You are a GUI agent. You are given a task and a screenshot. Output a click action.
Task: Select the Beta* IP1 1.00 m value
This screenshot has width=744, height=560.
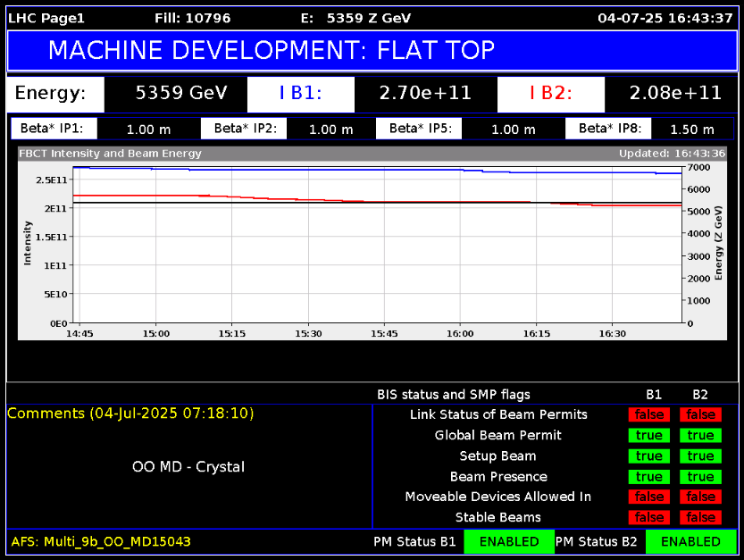click(148, 130)
